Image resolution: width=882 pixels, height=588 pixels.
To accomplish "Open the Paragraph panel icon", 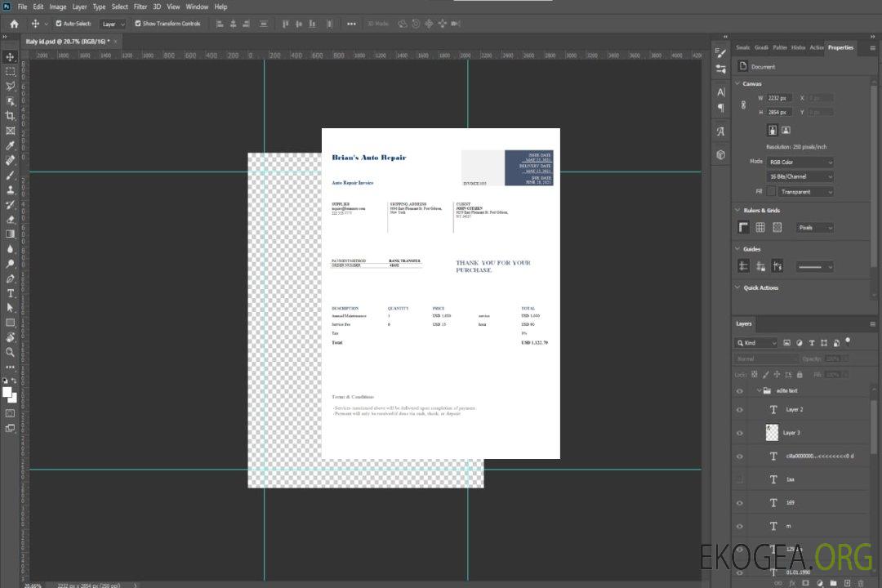I will tap(721, 108).
